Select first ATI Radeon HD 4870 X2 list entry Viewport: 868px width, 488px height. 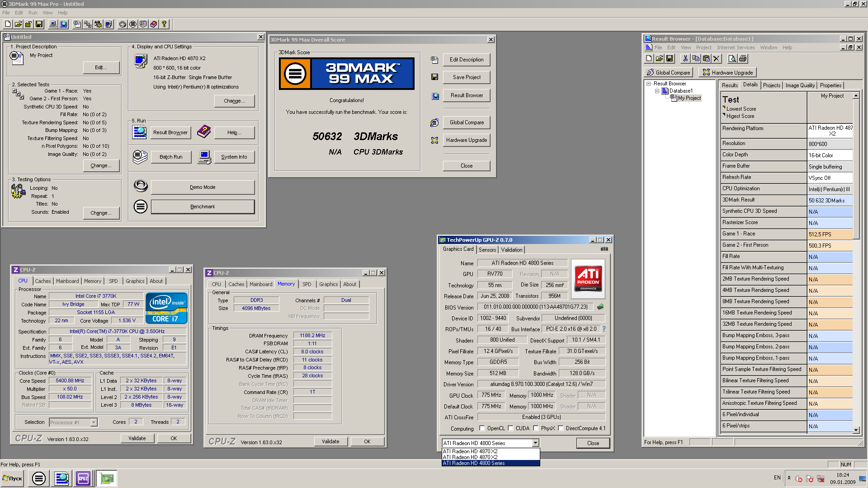coord(491,451)
